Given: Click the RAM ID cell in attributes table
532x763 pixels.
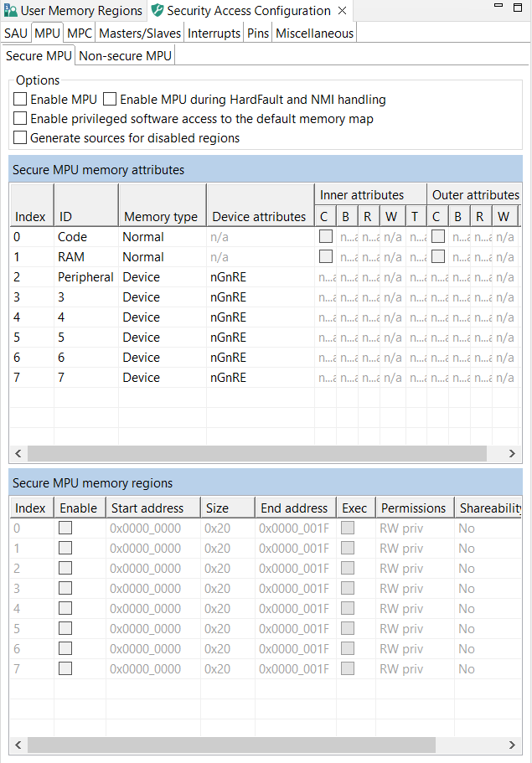Looking at the screenshot, I should click(86, 257).
